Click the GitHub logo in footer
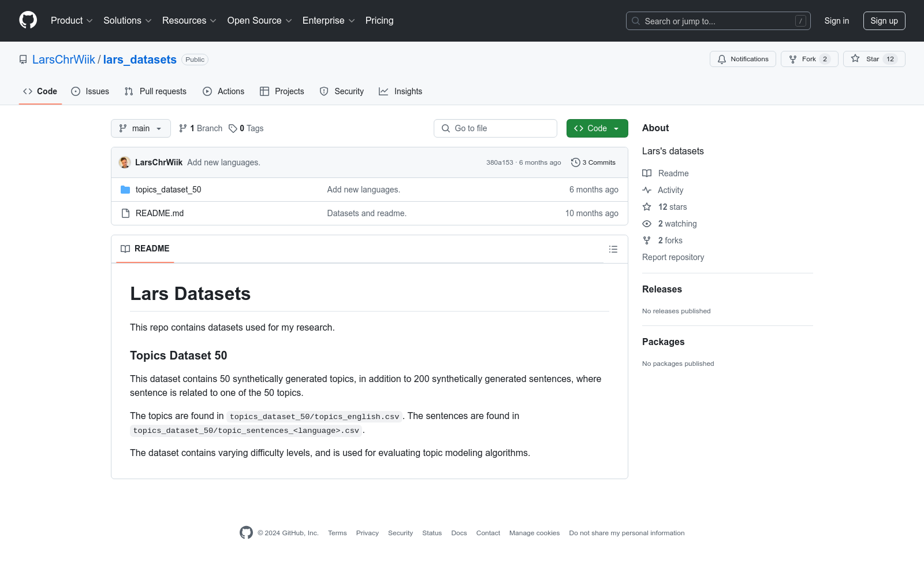 [246, 533]
